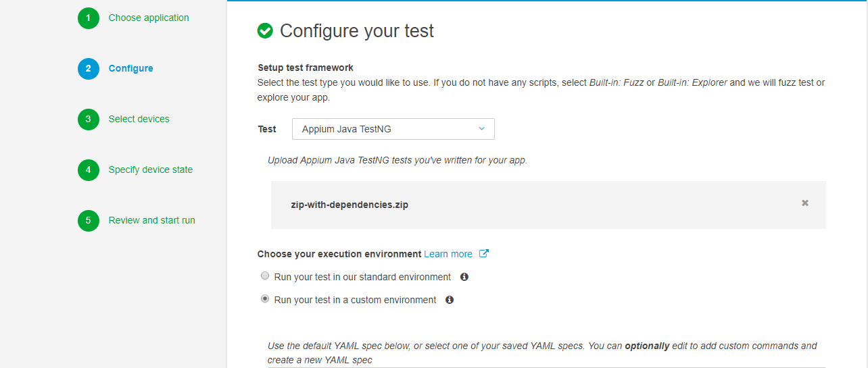
Task: Open the Specify device state step
Action: tap(150, 170)
